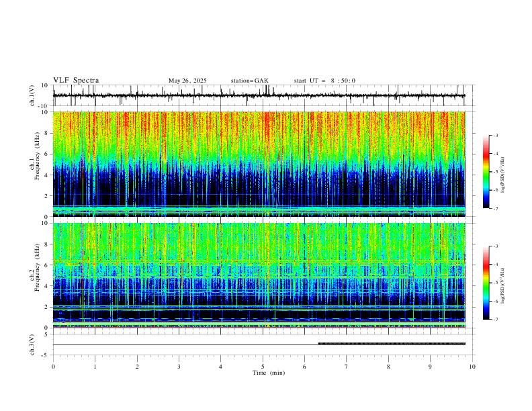Click the time axis tick label "6"
Image resolution: width=532 pixels, height=411 pixels.
[304, 367]
